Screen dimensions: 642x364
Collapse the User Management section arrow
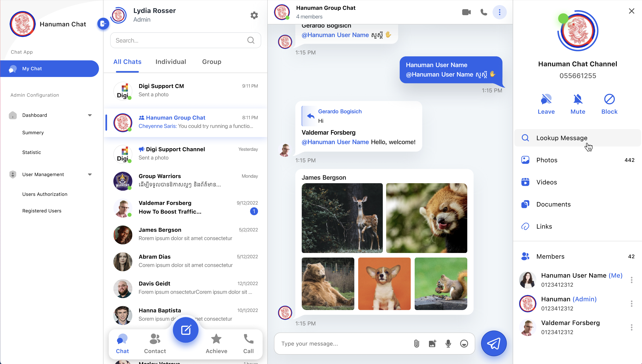point(90,174)
